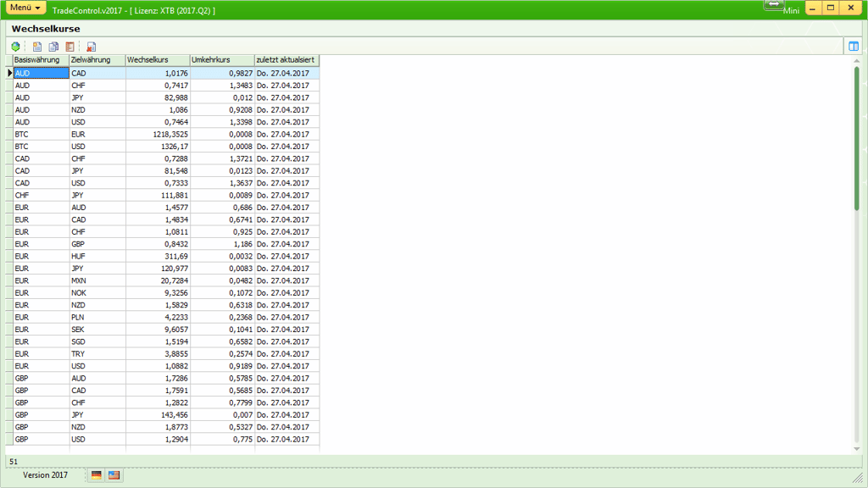Screen dimensions: 868x488
Task: Click the scrollbar up arrow
Action: click(x=856, y=60)
